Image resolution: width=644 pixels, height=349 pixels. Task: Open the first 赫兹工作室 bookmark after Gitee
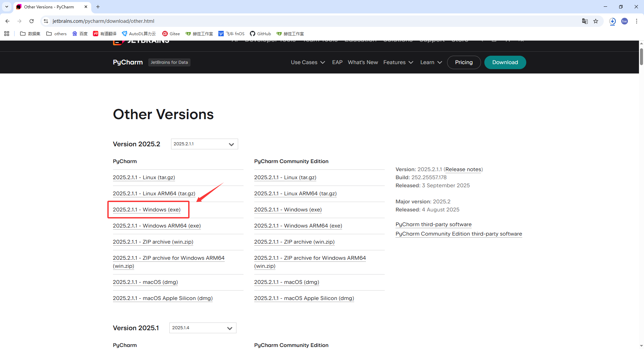(x=199, y=34)
